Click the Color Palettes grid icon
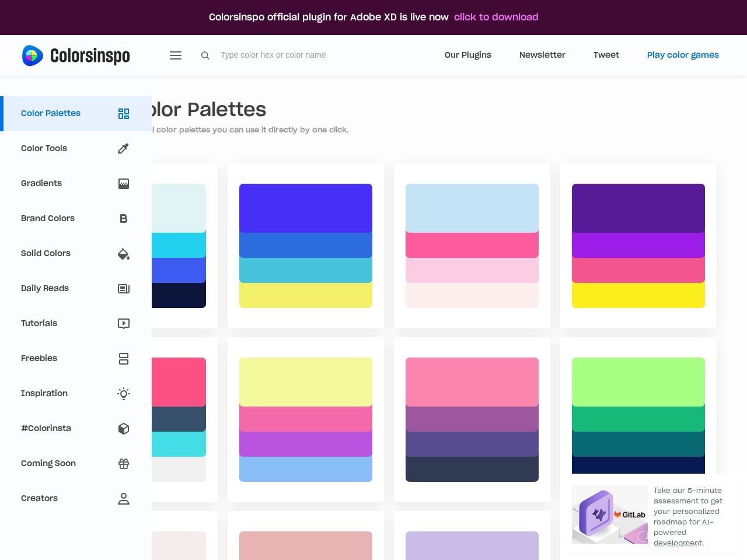Image resolution: width=747 pixels, height=560 pixels. coord(124,114)
